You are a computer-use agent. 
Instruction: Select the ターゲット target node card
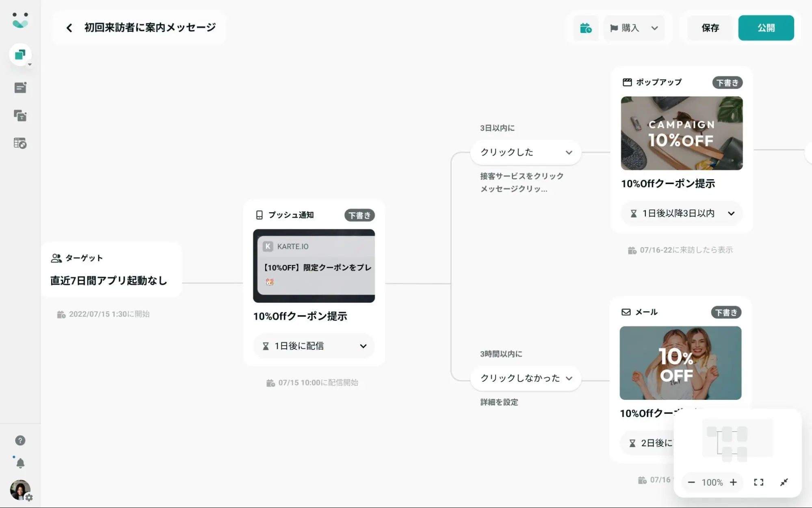(x=111, y=270)
